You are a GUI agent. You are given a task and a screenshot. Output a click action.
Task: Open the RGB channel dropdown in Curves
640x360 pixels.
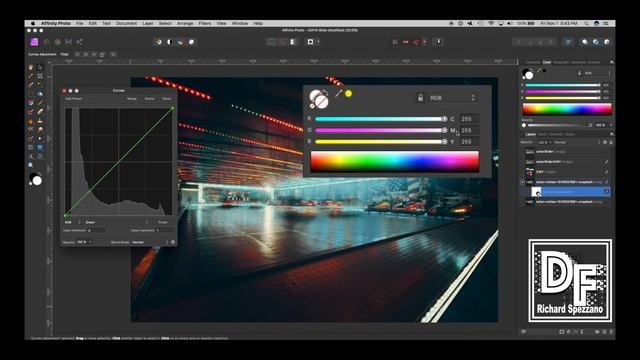[73, 222]
